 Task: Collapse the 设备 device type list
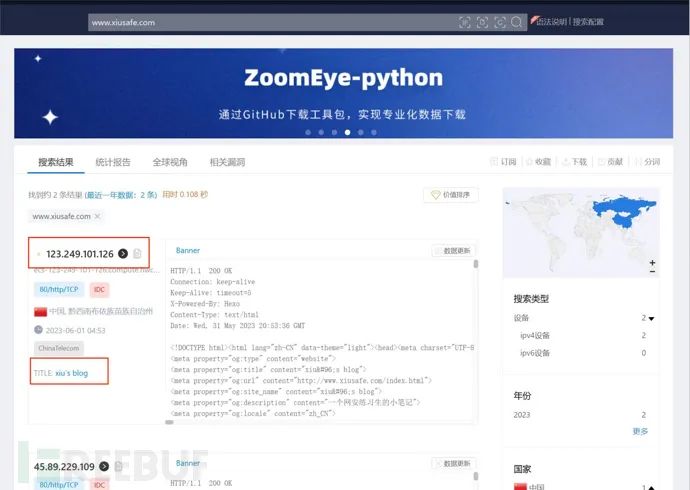[x=652, y=319]
